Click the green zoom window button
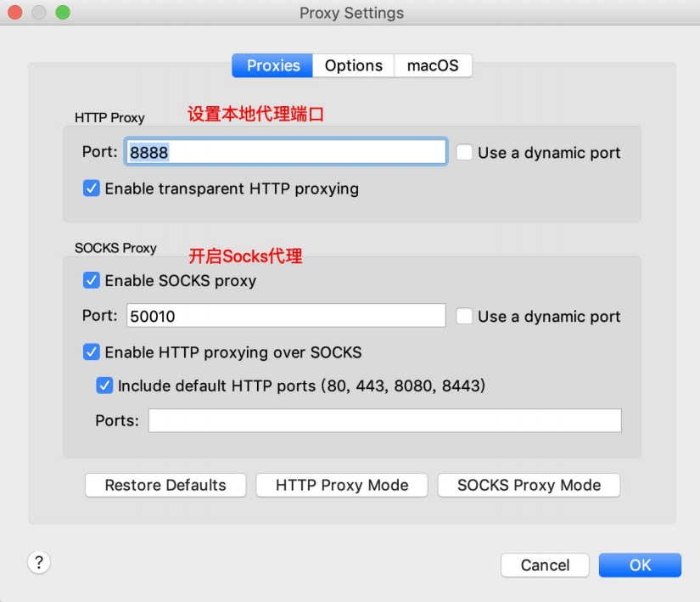Image resolution: width=700 pixels, height=602 pixels. (63, 13)
